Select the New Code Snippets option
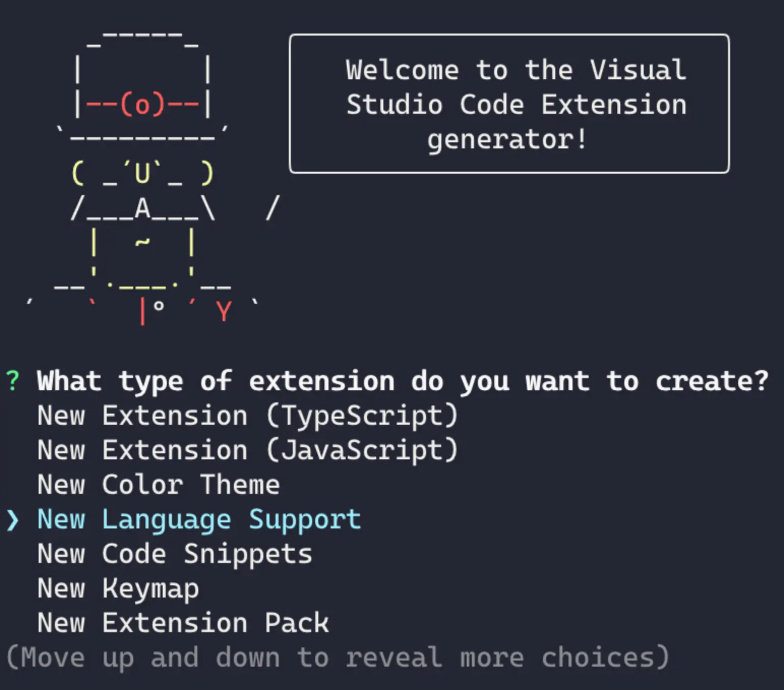The image size is (784, 690). point(174,554)
